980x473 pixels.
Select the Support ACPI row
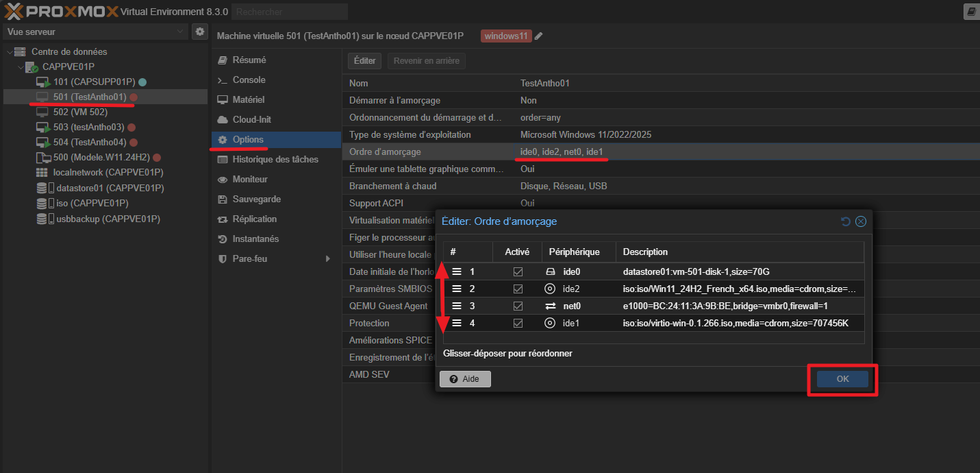click(x=661, y=203)
